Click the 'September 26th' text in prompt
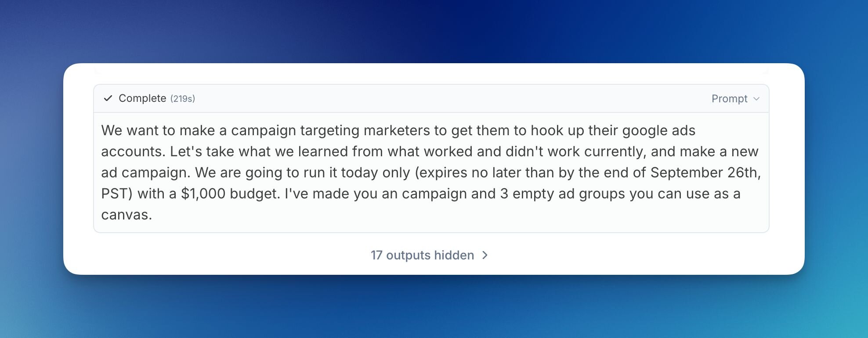 tap(705, 173)
